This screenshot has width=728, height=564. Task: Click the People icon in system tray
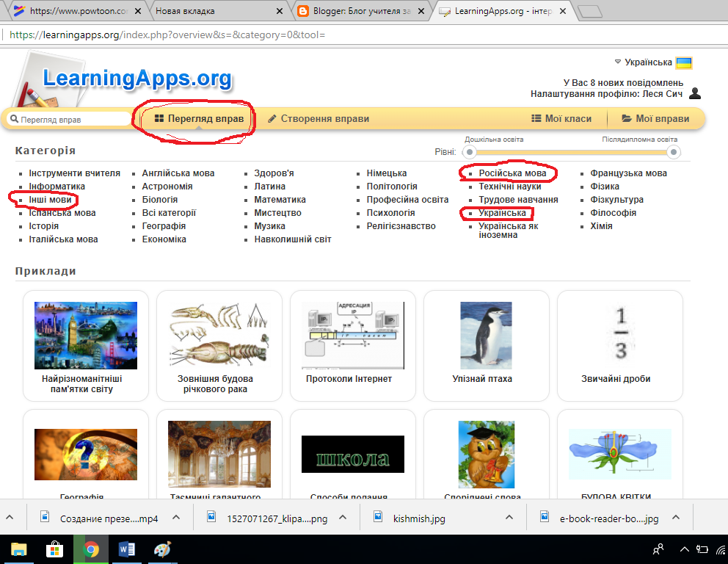pos(658,549)
